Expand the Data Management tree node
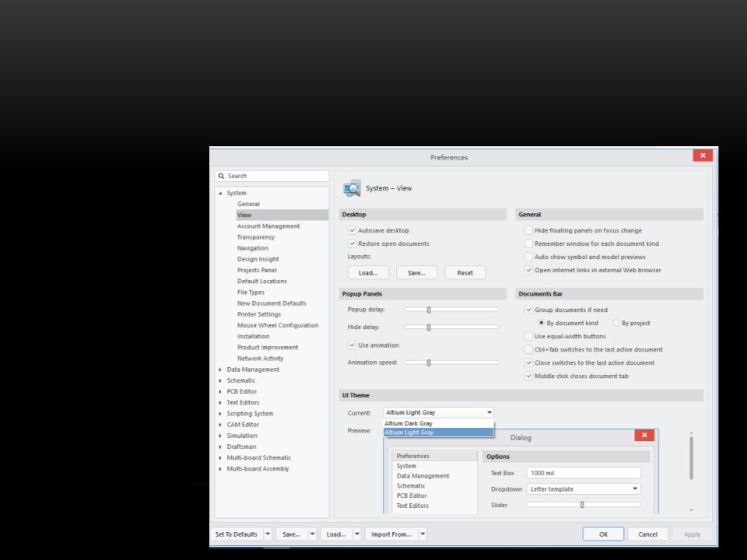Viewport: 747px width, 560px height. (220, 369)
